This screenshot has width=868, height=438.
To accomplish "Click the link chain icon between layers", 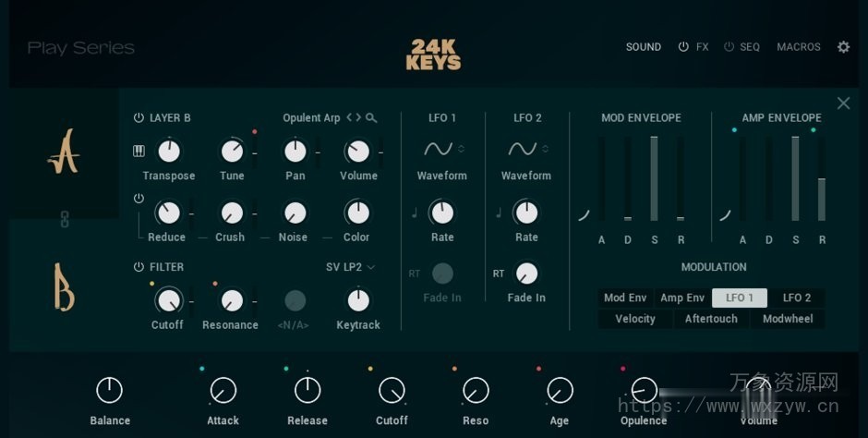I will [x=65, y=219].
